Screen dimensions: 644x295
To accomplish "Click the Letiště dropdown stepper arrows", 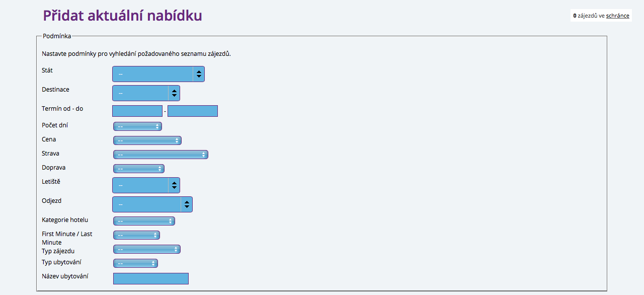I will [x=174, y=185].
